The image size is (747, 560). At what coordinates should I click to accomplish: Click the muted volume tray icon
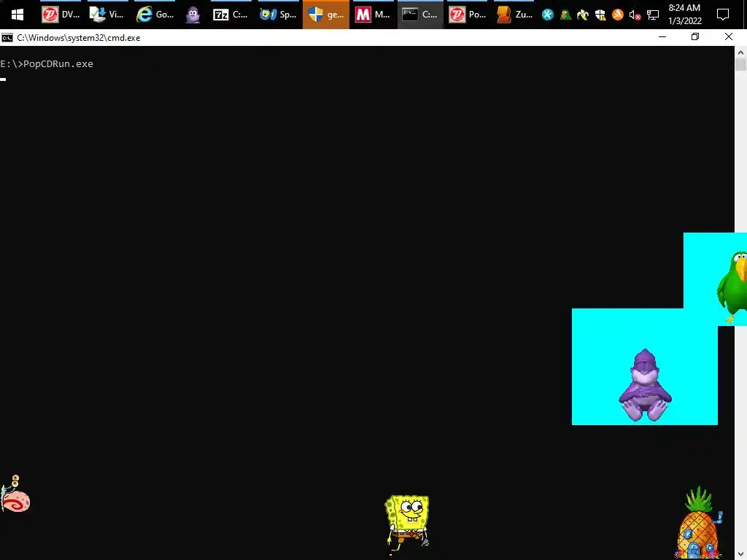point(635,15)
